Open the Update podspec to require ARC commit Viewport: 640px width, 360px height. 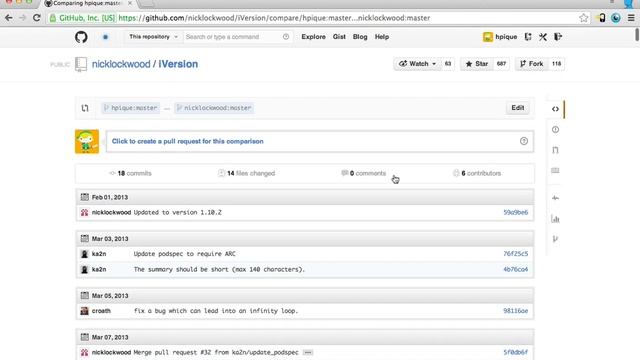[x=184, y=254]
